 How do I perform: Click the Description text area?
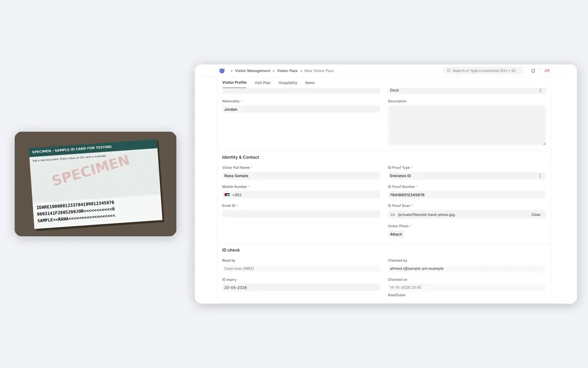click(467, 125)
